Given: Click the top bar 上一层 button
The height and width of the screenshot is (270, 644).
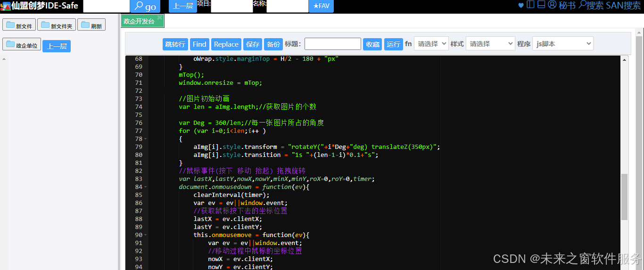Looking at the screenshot, I should point(183,6).
